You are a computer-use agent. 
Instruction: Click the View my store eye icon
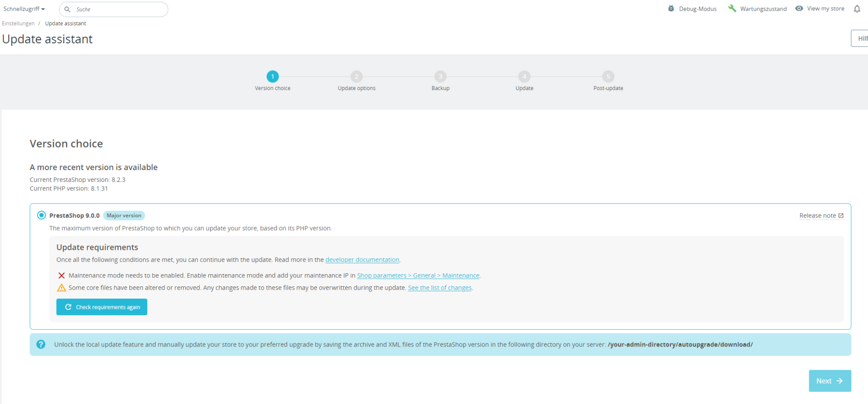tap(799, 9)
